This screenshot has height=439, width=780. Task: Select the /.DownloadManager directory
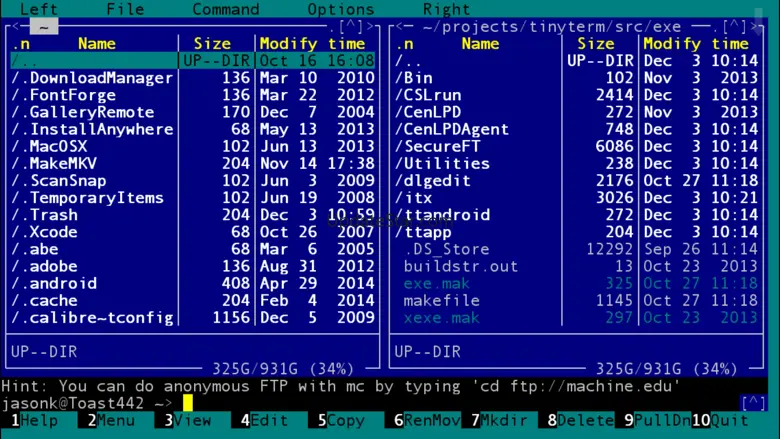(x=92, y=78)
